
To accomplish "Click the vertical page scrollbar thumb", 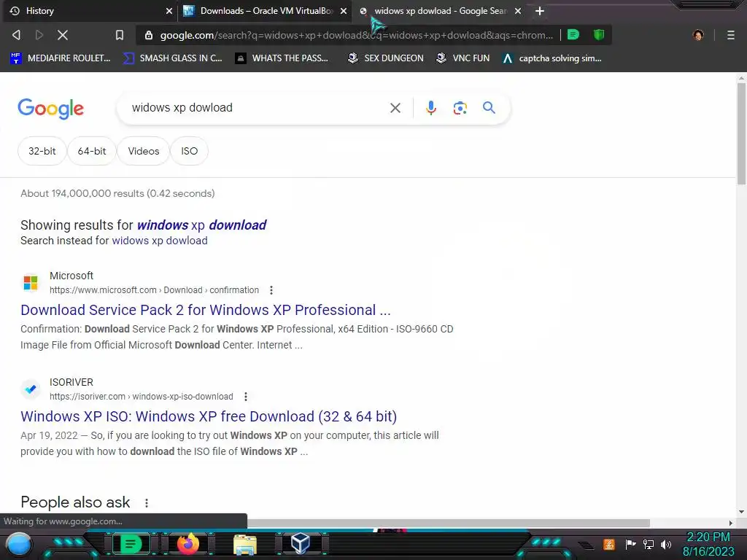I will [741, 133].
